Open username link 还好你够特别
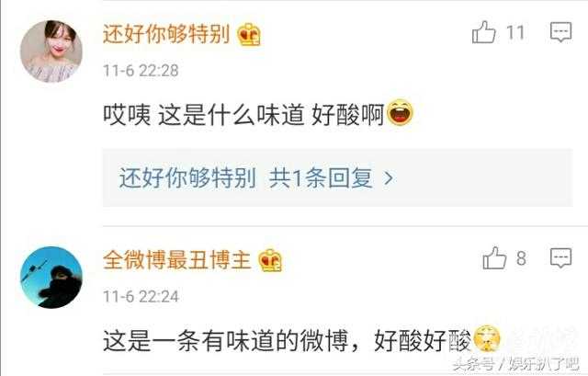588x376 pixels. pos(166,34)
